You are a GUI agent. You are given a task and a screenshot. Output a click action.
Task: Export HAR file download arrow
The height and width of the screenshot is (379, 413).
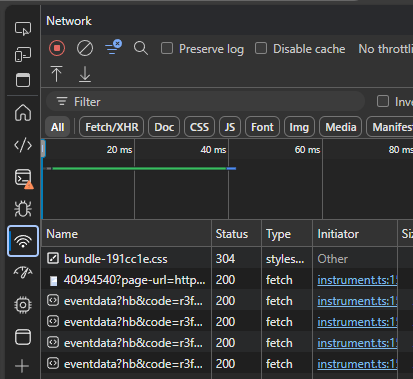(85, 74)
